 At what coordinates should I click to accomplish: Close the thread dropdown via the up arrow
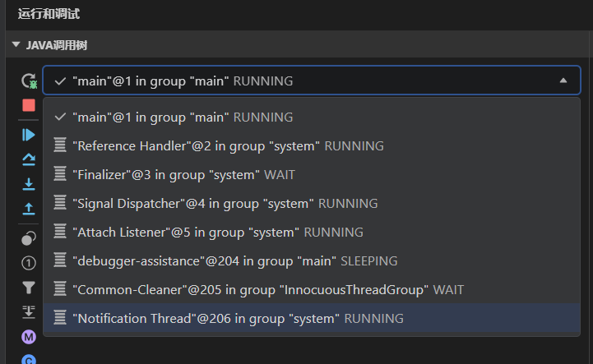[563, 81]
